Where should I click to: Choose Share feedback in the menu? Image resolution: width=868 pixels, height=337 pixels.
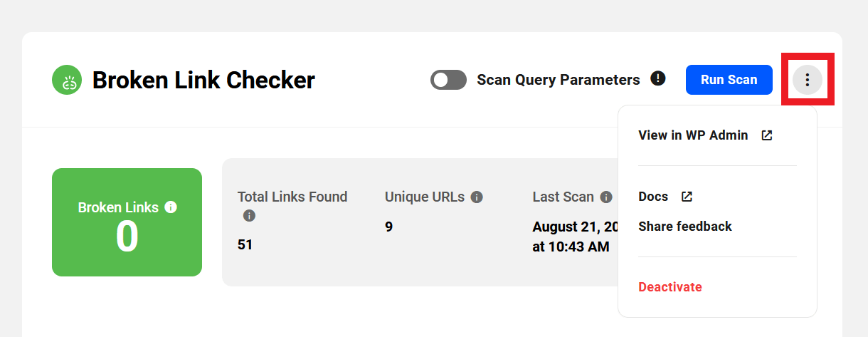[685, 227]
